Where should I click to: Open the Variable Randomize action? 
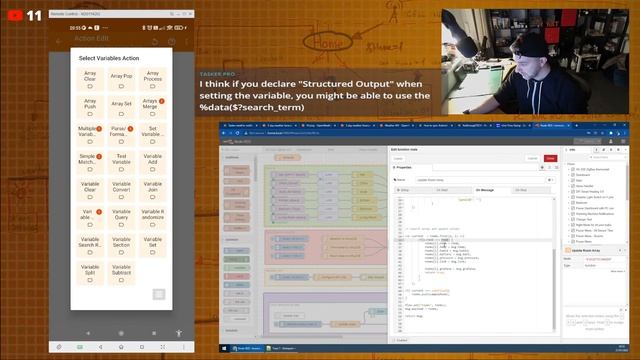click(x=152, y=218)
